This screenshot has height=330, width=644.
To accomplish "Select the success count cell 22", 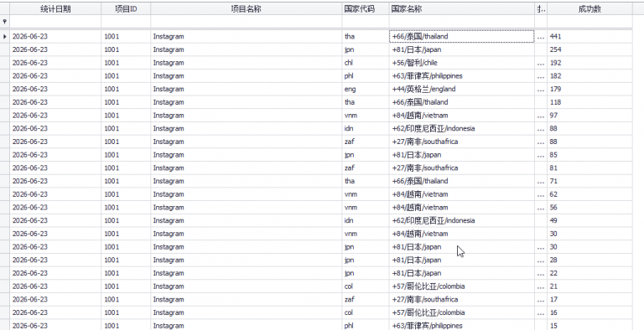I will [x=589, y=273].
